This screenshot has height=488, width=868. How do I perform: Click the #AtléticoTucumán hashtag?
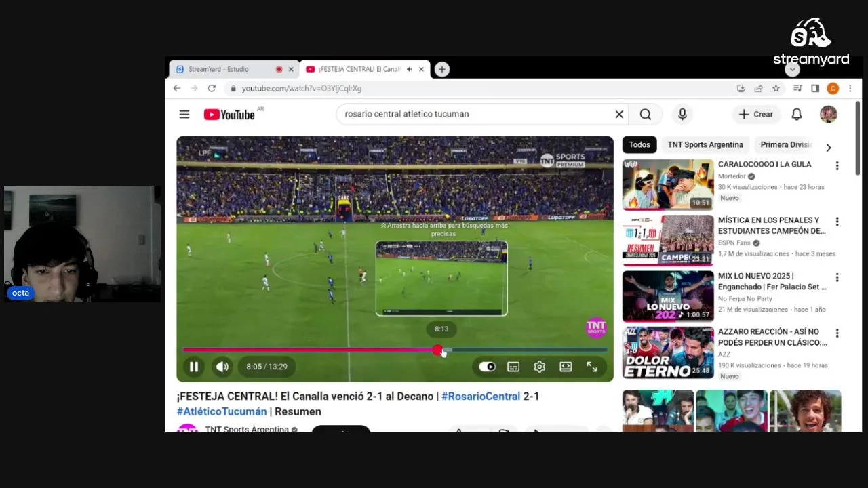(x=222, y=411)
